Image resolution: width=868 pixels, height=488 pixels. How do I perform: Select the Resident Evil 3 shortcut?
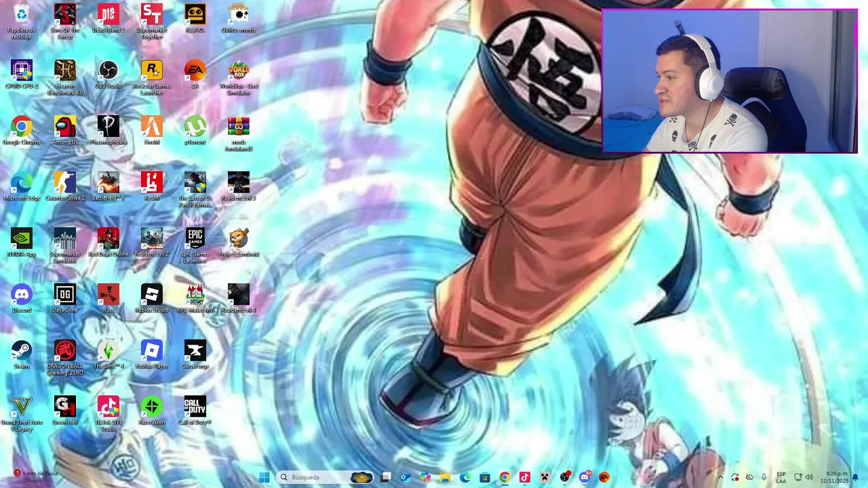[x=239, y=187]
